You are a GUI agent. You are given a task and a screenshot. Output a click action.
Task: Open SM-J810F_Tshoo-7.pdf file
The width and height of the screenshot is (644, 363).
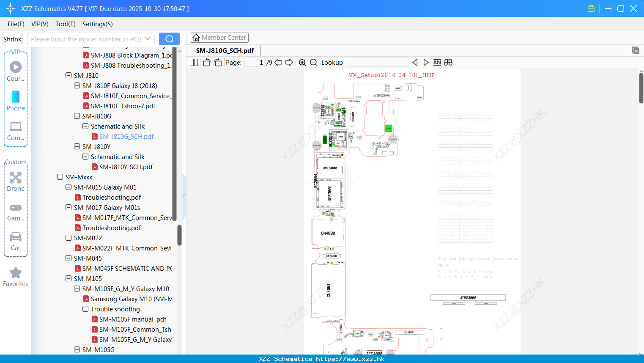(x=123, y=106)
